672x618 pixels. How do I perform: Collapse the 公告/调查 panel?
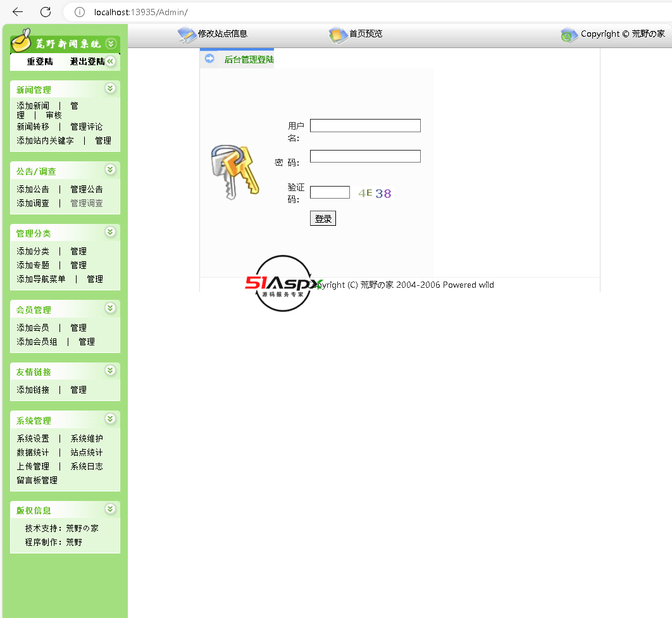[110, 170]
